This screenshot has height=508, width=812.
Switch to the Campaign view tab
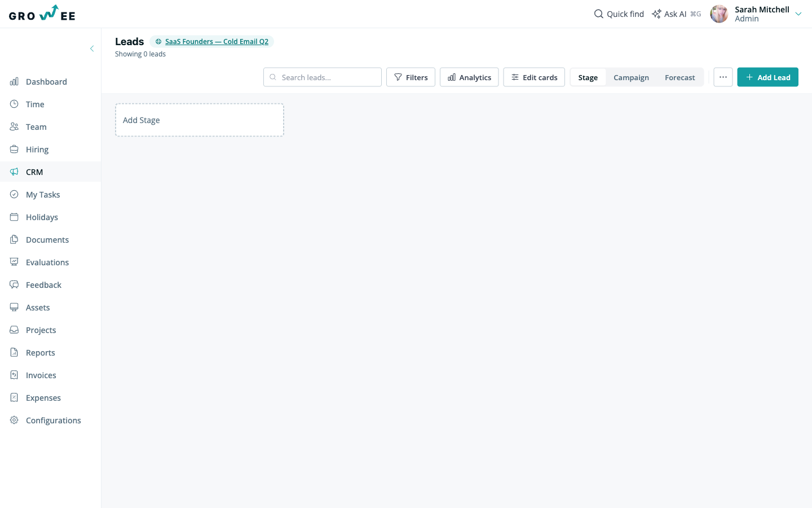pyautogui.click(x=631, y=77)
